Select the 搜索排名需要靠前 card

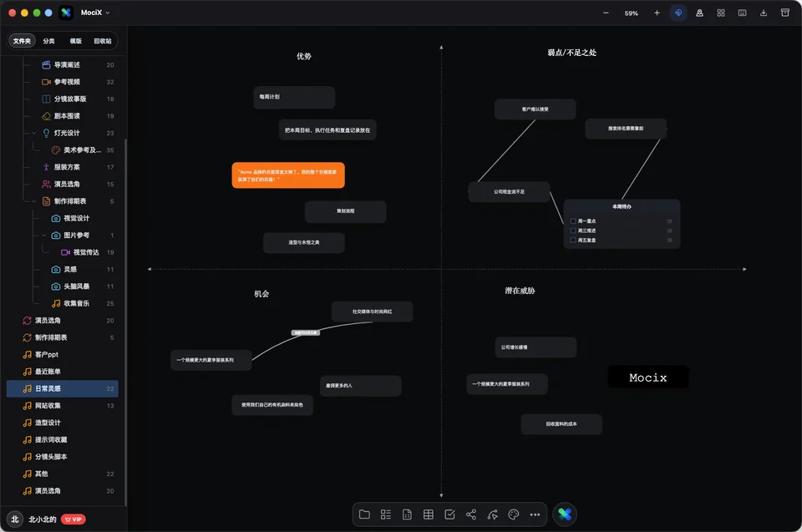pos(626,129)
